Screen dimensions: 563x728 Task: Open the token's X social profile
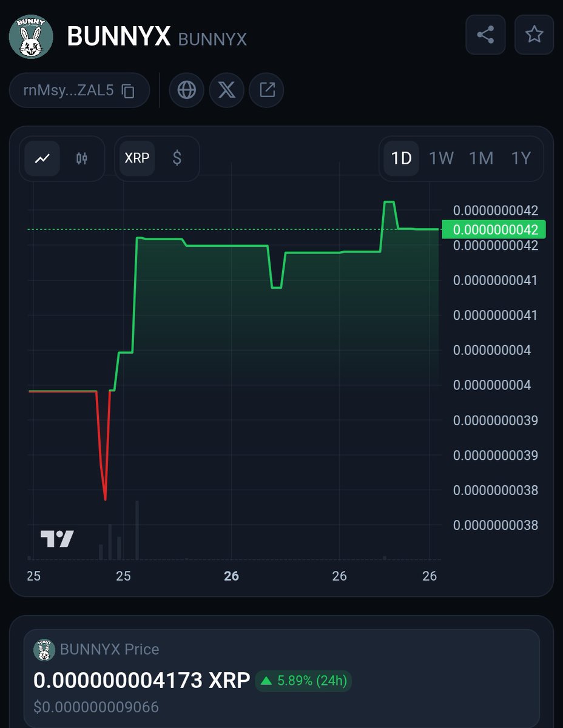tap(226, 90)
